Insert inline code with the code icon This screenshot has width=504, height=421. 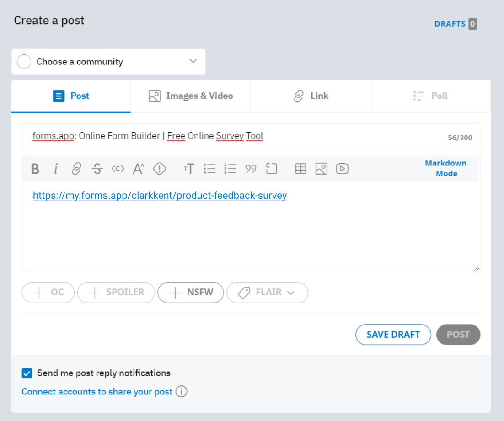pyautogui.click(x=118, y=169)
